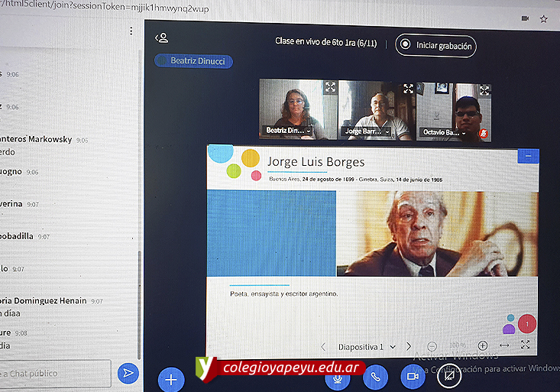Make the presentation fullscreen
The image size is (560, 392).
tap(526, 345)
